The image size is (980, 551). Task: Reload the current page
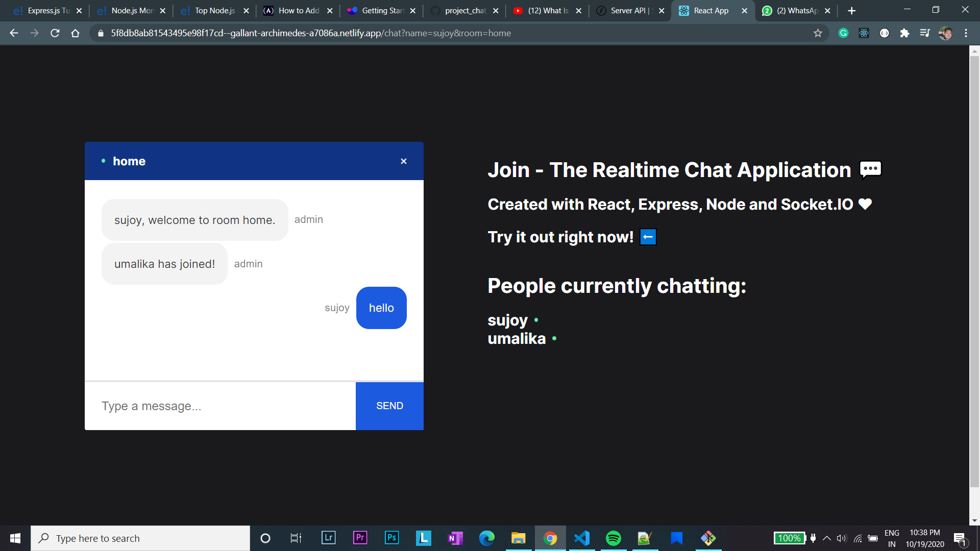pos(55,33)
